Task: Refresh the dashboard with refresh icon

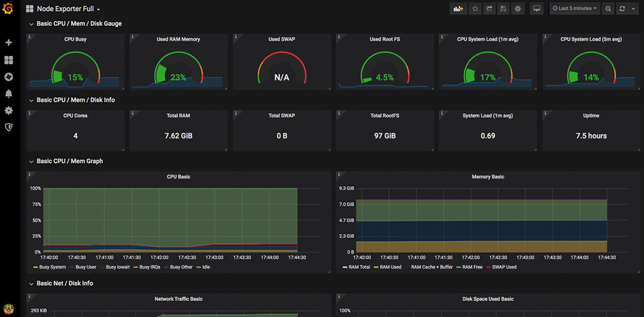Action: (622, 9)
